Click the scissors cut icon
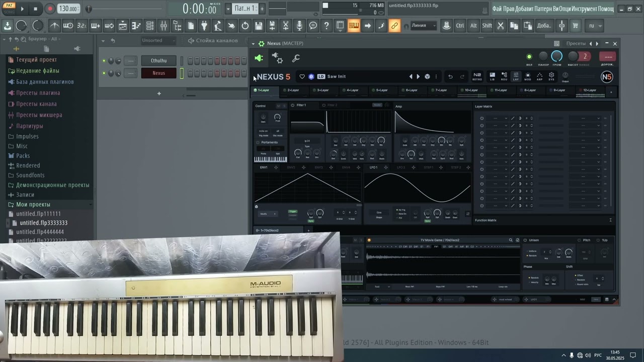 [501, 26]
